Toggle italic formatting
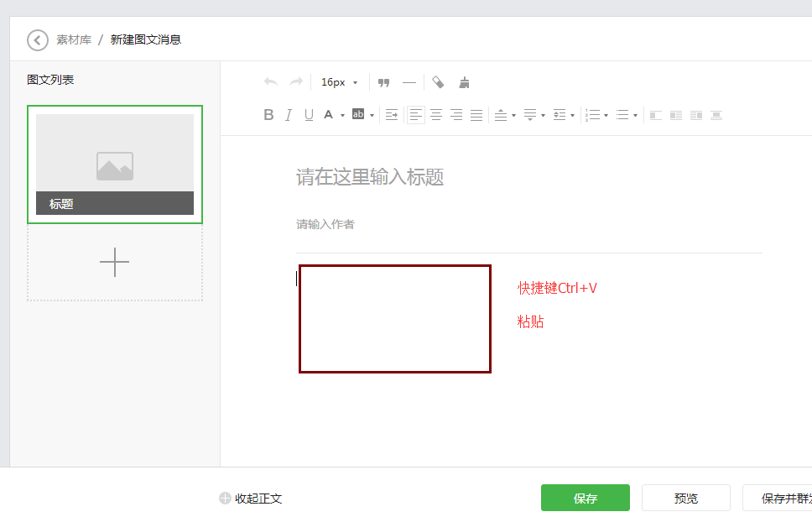The width and height of the screenshot is (812, 517). click(x=288, y=114)
